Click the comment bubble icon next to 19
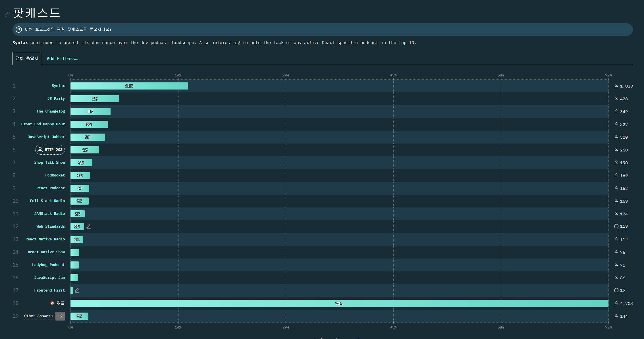Image resolution: width=644 pixels, height=339 pixels. 616,290
